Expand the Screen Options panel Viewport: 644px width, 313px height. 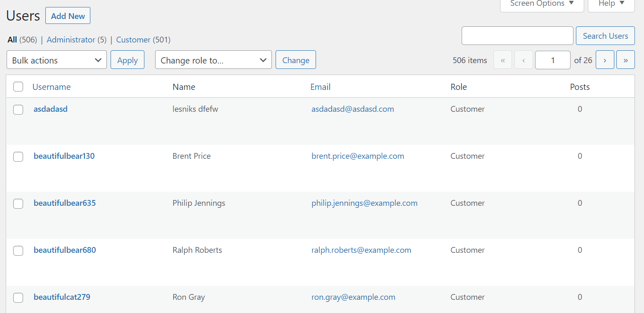pyautogui.click(x=542, y=4)
